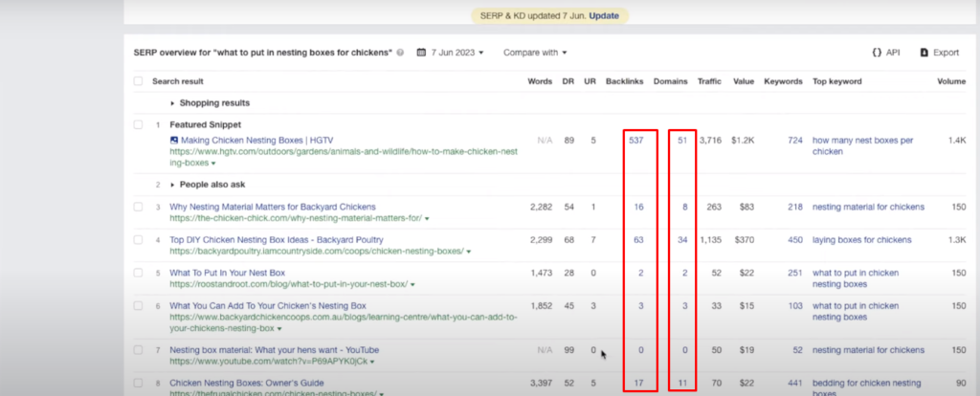Screen dimensions: 980x396
Task: Open backyardpoultry URL dropdown arrow
Action: coord(469,252)
